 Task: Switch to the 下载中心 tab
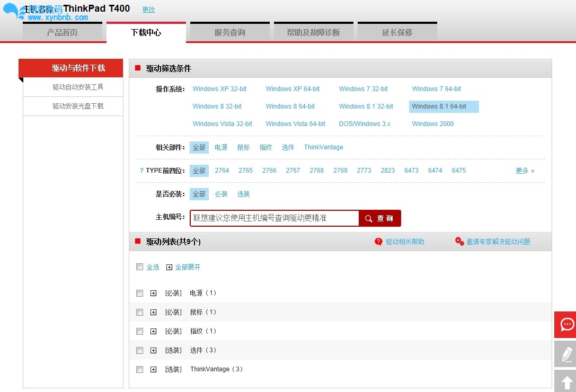146,32
